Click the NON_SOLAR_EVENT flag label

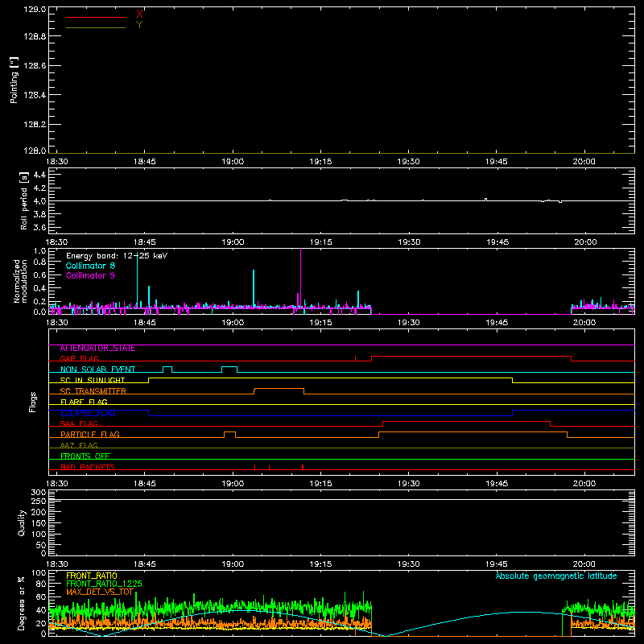click(x=97, y=369)
